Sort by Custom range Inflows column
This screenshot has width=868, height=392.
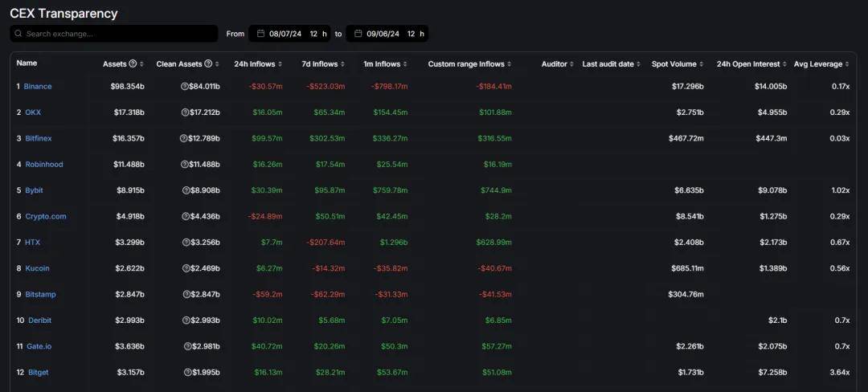(x=510, y=64)
